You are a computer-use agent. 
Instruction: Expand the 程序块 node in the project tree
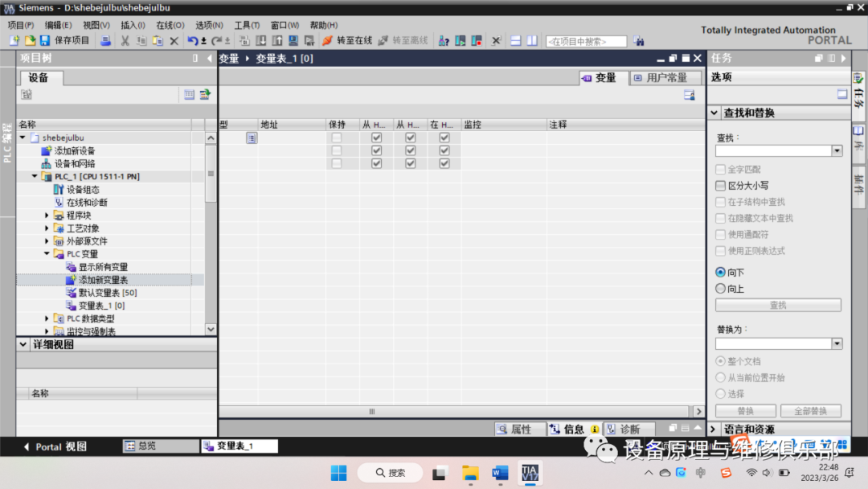pos(46,215)
